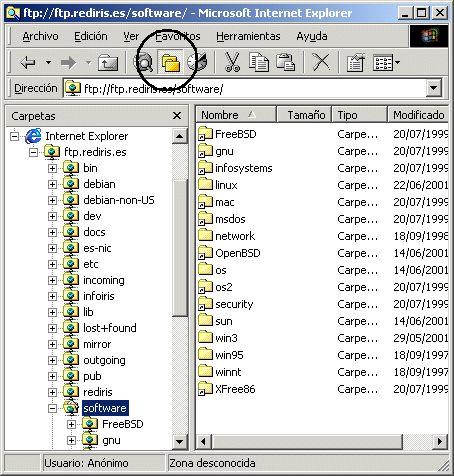454x476 pixels.
Task: Click the folder tree vertical scrollbar thumb
Action: click(180, 247)
